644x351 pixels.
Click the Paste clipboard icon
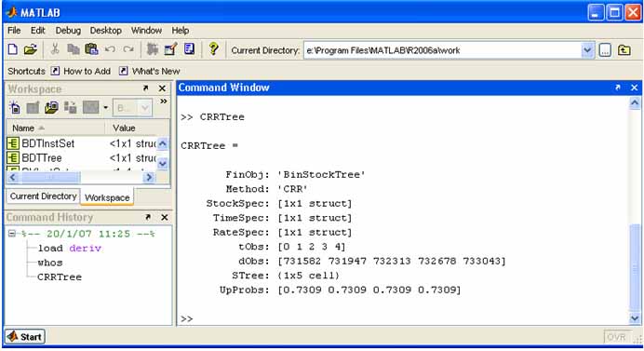pos(91,49)
